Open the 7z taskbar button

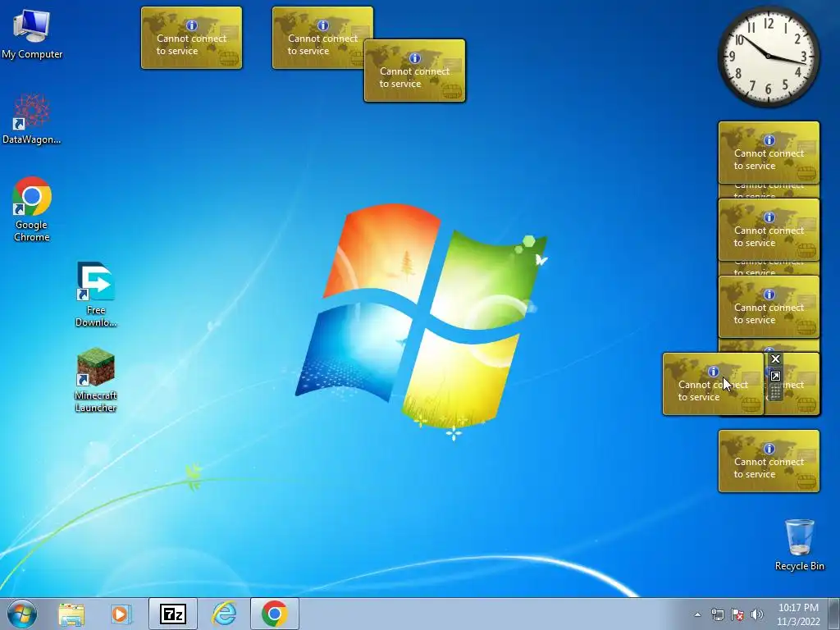(173, 614)
